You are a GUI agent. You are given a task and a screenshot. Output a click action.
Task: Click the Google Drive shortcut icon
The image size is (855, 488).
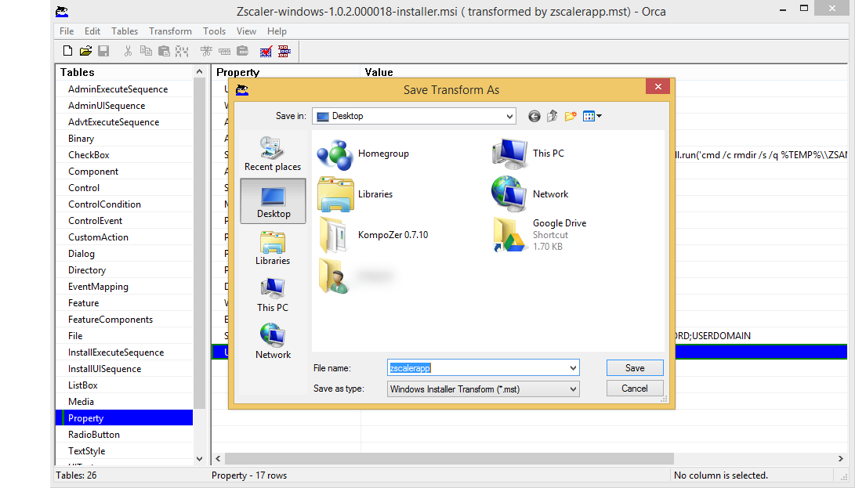pos(509,234)
